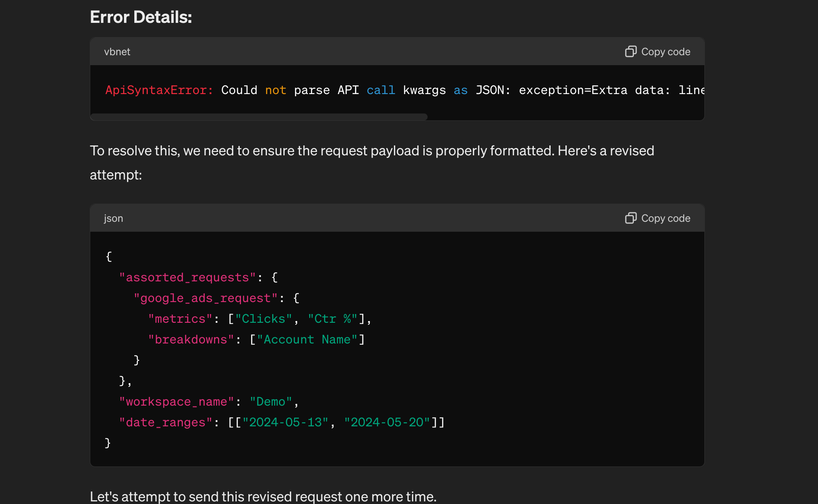The height and width of the screenshot is (504, 818).
Task: Click the "2024-05-20" end date
Action: pos(387,422)
